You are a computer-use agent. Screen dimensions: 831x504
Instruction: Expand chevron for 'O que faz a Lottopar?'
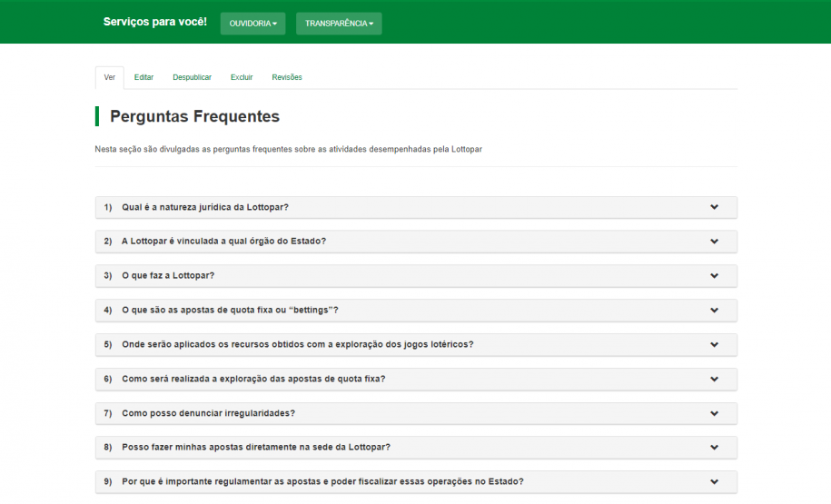[x=714, y=275]
